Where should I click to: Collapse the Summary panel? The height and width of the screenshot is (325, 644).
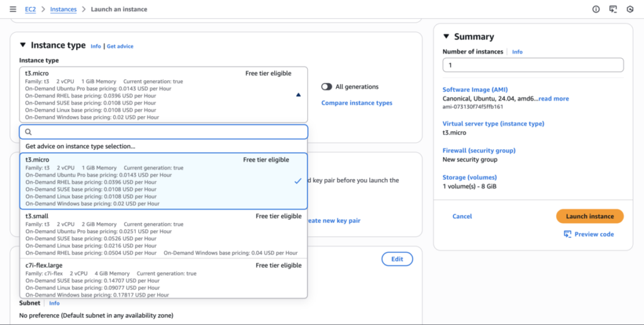click(x=447, y=36)
